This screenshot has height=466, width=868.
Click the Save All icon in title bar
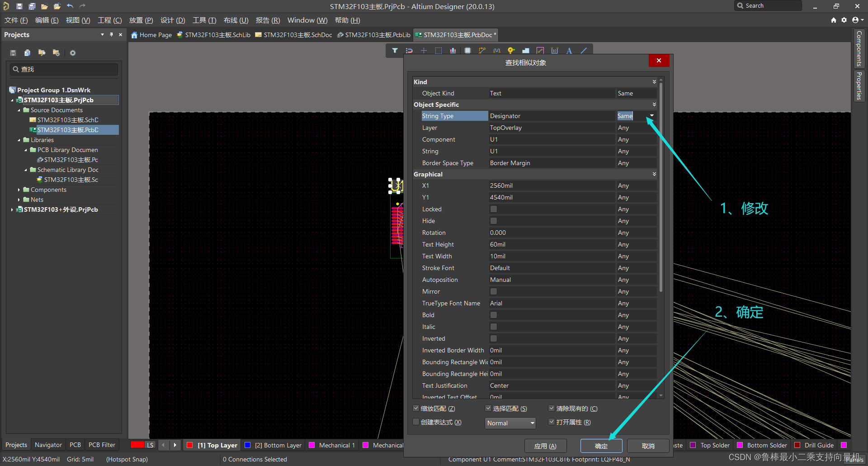click(x=32, y=6)
